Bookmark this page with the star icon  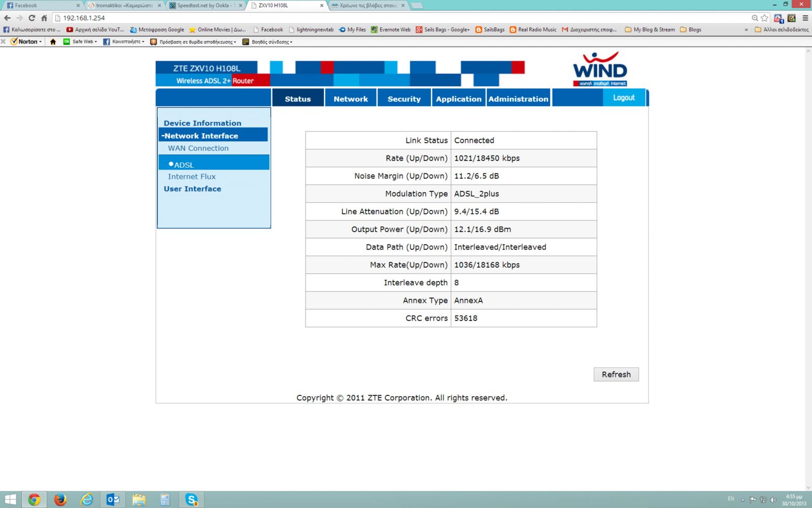pyautogui.click(x=765, y=18)
